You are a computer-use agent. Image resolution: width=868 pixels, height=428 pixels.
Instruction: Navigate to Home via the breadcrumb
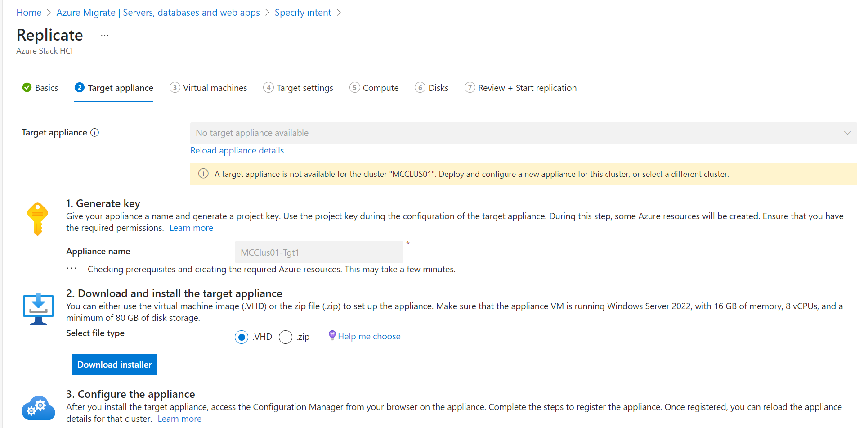pyautogui.click(x=28, y=12)
